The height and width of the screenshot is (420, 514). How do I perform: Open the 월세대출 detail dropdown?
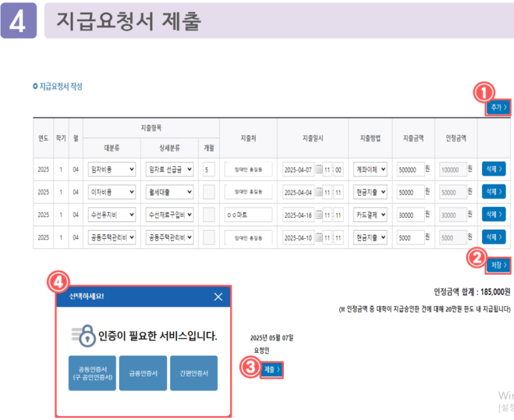coord(170,192)
